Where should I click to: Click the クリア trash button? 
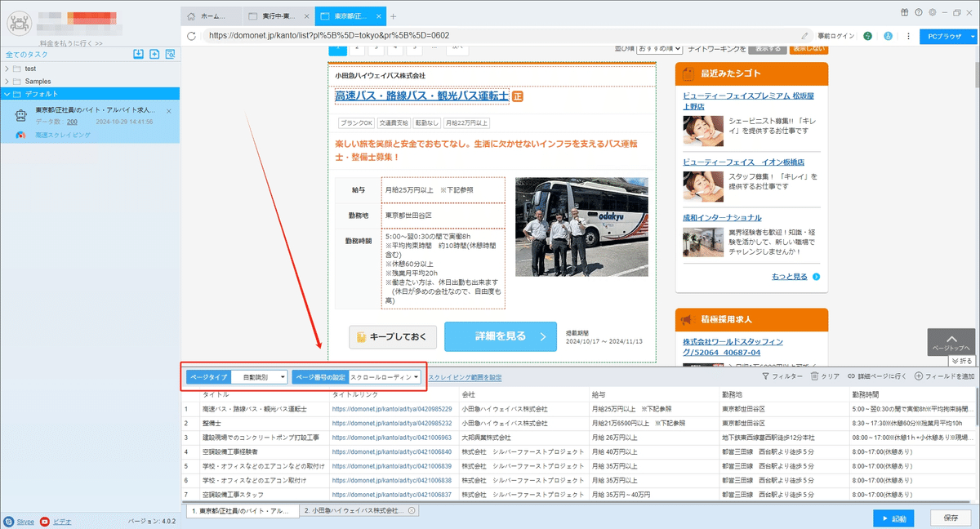point(825,376)
